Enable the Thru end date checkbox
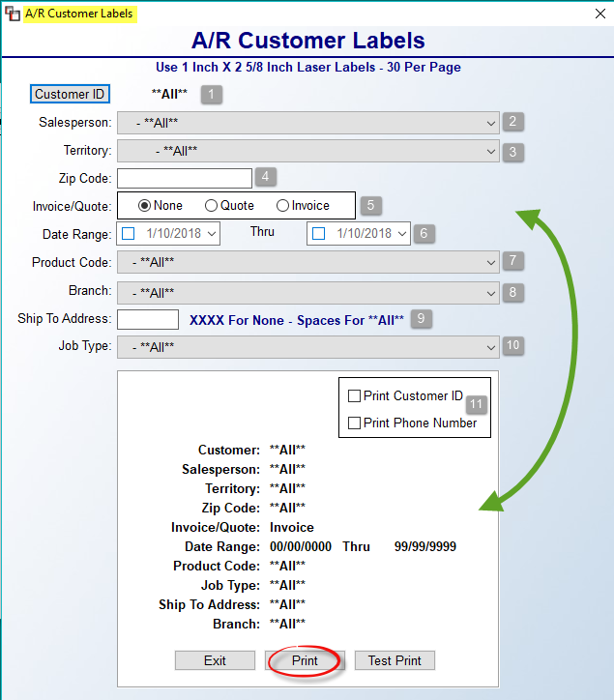The height and width of the screenshot is (700, 614). pyautogui.click(x=318, y=233)
